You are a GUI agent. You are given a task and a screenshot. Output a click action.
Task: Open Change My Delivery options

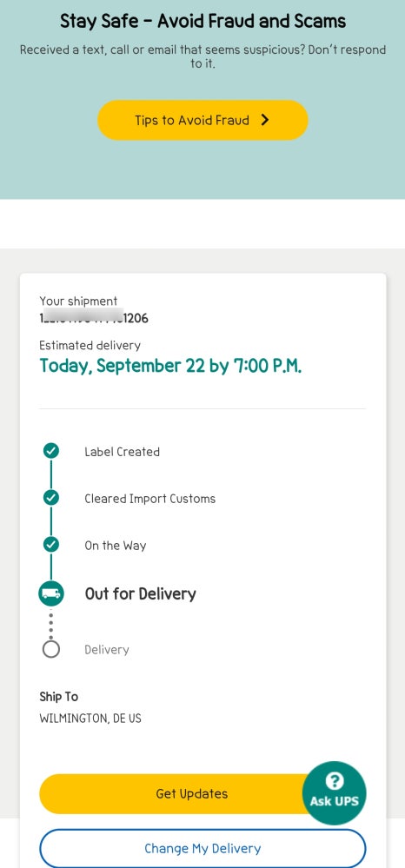tap(202, 848)
